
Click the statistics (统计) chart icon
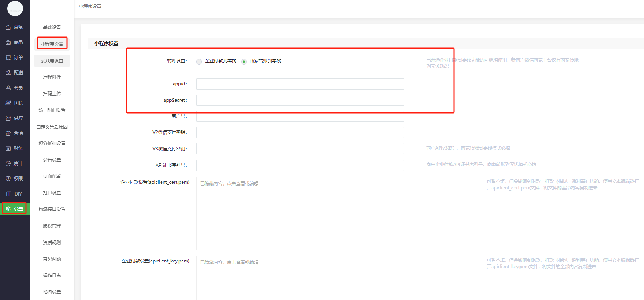[x=8, y=164]
